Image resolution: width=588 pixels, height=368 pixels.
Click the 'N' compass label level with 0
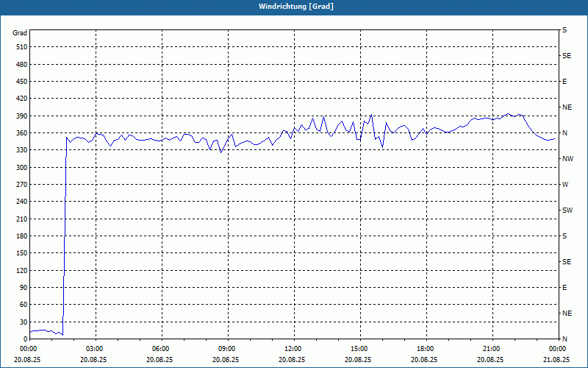(x=564, y=339)
